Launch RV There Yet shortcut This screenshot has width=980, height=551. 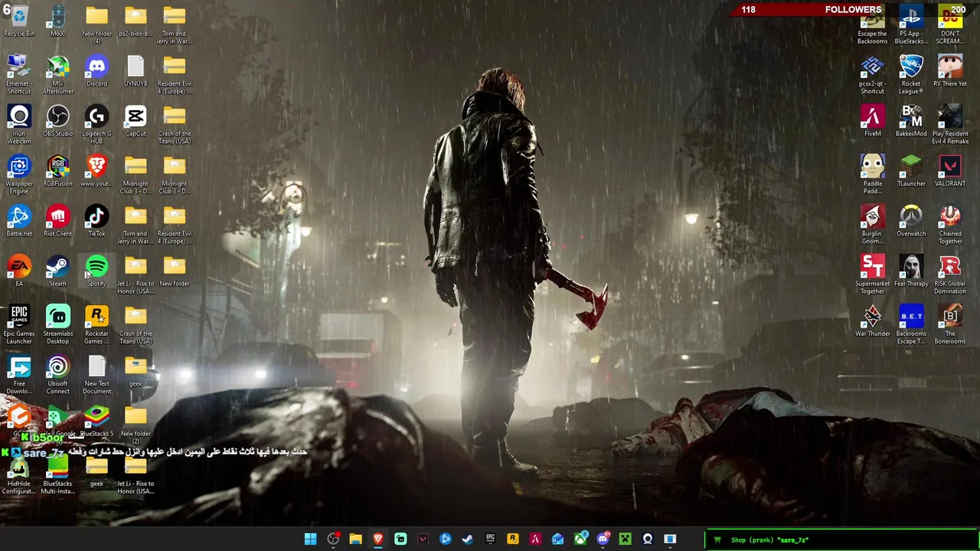[950, 71]
